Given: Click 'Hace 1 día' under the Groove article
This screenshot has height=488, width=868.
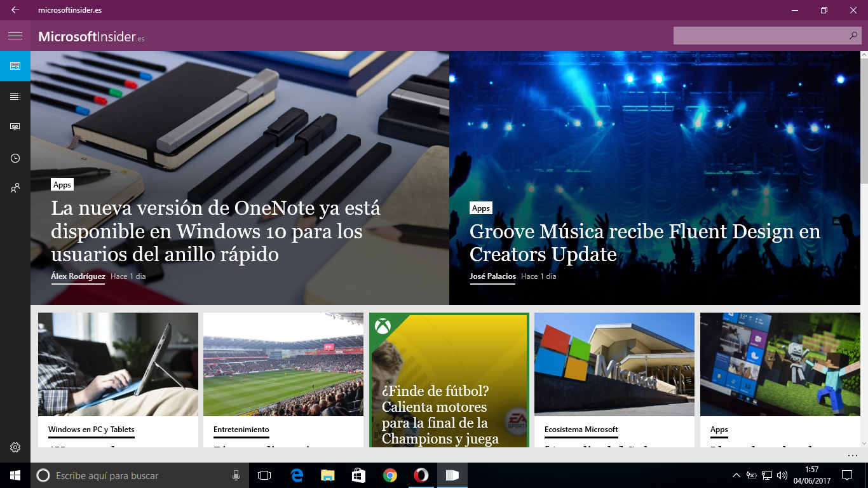Looking at the screenshot, I should click(x=539, y=276).
